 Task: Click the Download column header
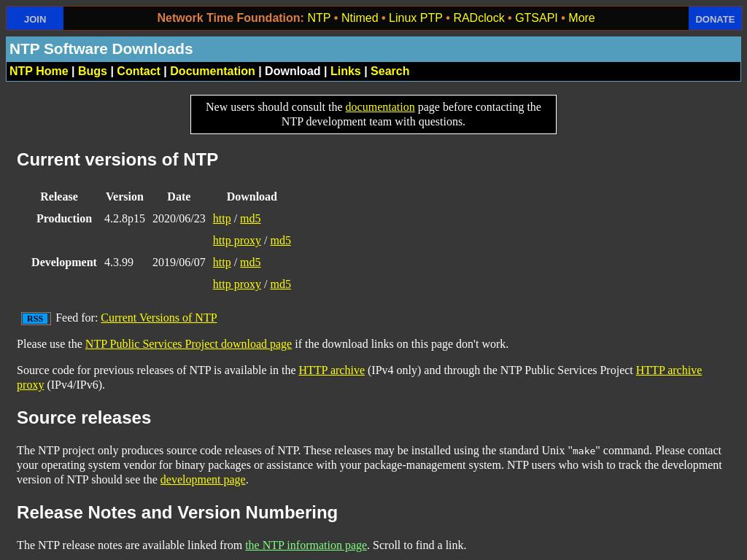(x=252, y=197)
